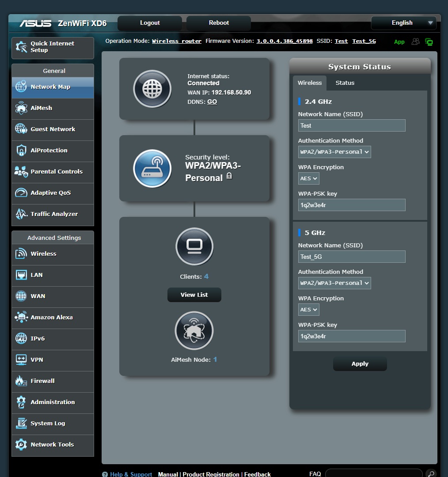Open the Administration page

click(x=53, y=402)
